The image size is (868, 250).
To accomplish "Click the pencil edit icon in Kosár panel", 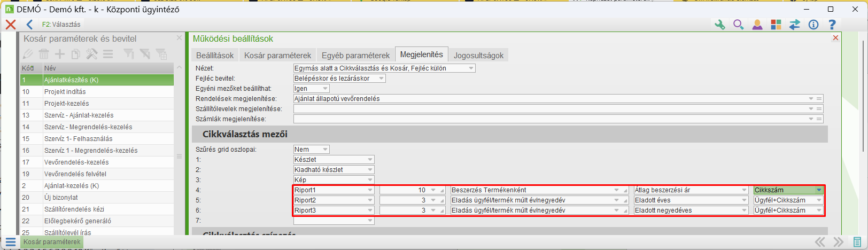I will click(x=28, y=54).
